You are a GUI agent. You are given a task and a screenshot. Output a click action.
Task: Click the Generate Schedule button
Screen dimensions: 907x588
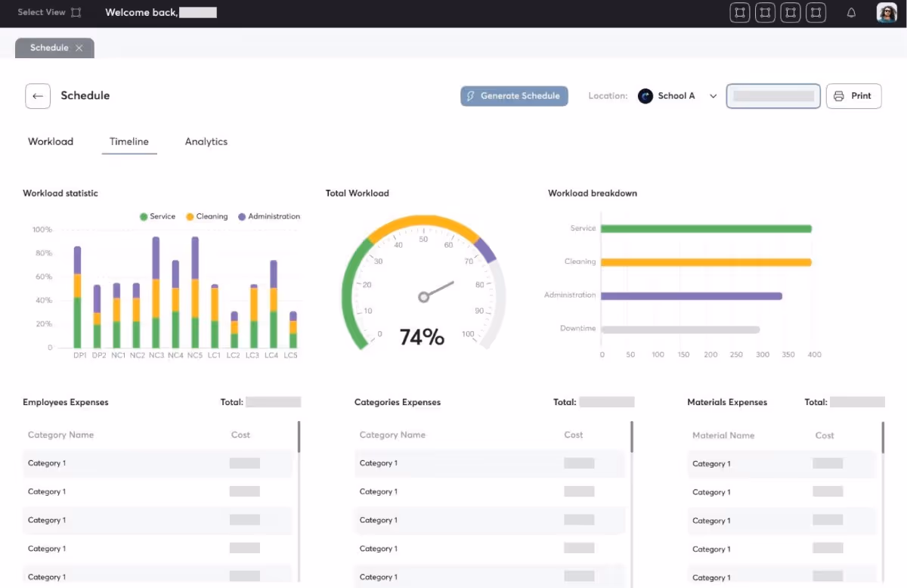click(514, 96)
